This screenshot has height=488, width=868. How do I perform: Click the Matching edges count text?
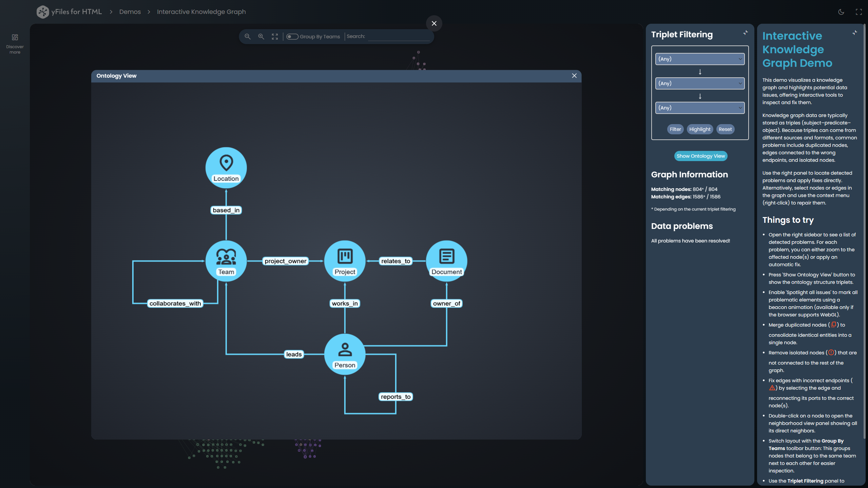pyautogui.click(x=686, y=197)
